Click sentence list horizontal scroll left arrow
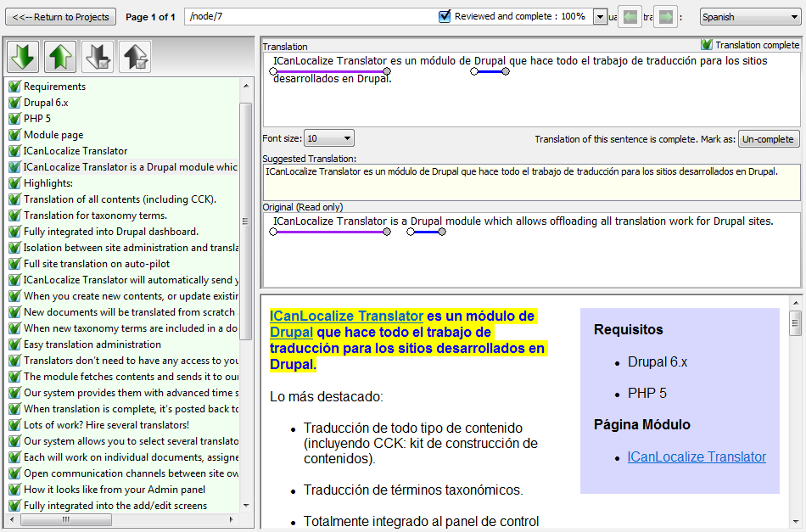The image size is (806, 532). pyautogui.click(x=12, y=519)
